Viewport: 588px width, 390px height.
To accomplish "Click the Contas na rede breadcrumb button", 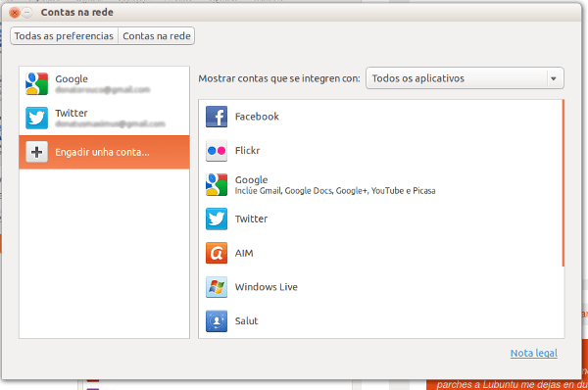I will point(157,36).
